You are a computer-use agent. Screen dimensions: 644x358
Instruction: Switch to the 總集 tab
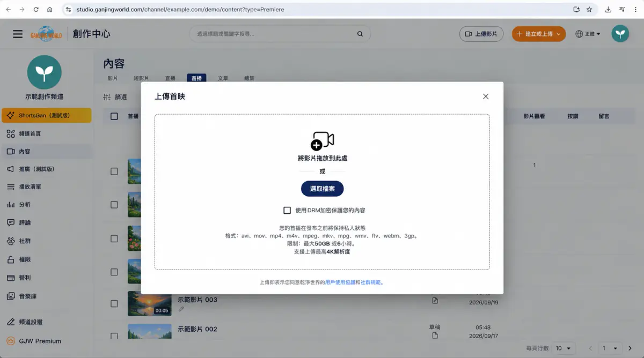[249, 78]
